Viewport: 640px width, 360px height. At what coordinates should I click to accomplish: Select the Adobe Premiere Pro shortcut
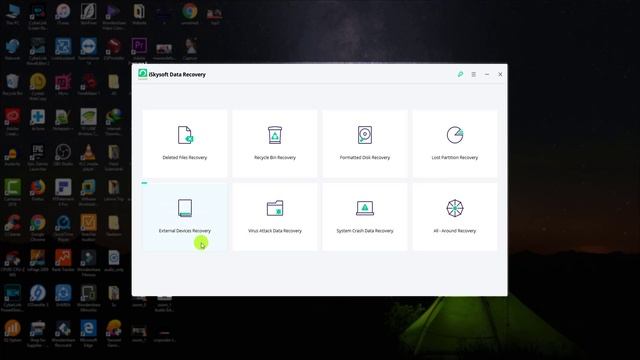pos(139,51)
